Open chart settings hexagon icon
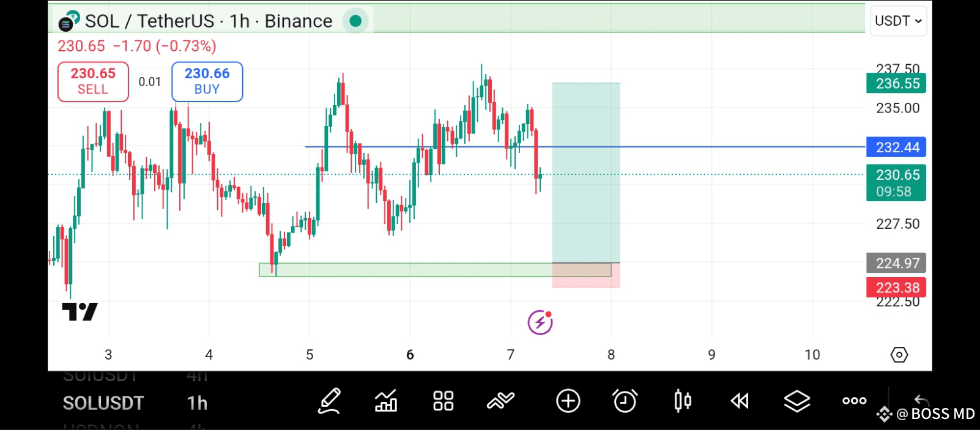The width and height of the screenshot is (980, 430). point(899,355)
